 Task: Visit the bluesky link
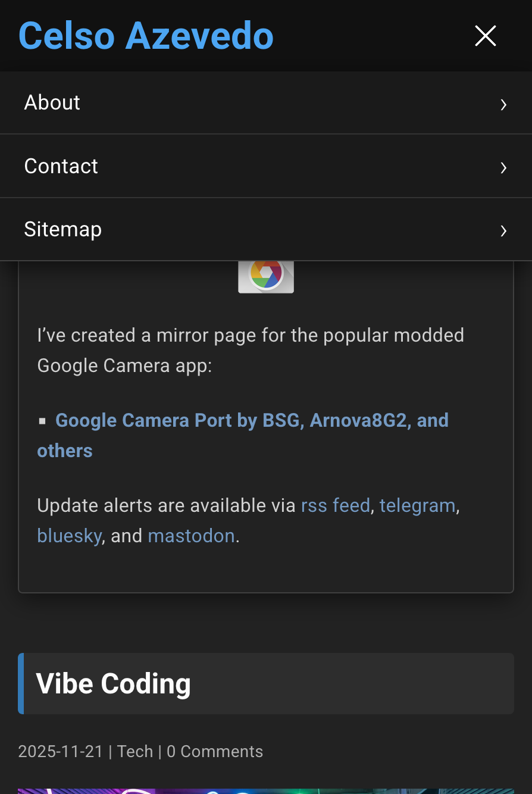click(70, 536)
